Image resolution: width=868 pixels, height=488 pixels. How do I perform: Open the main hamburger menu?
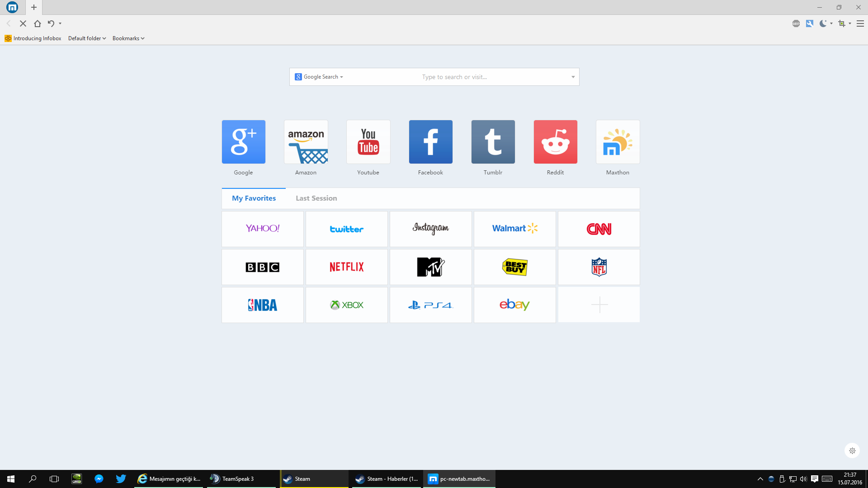[860, 23]
